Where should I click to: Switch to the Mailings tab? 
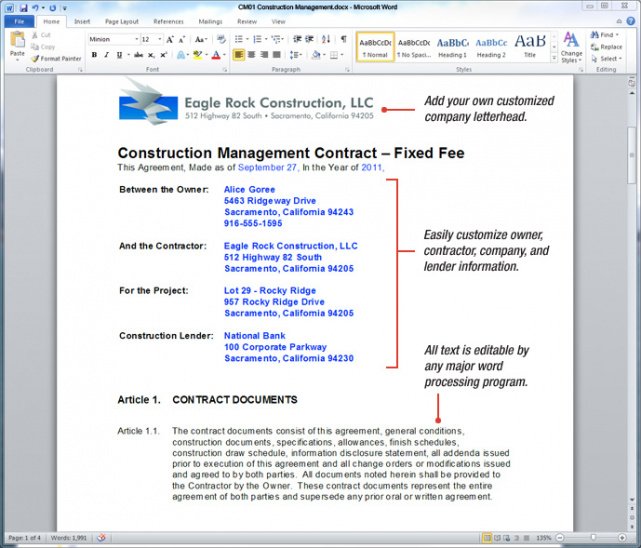tap(210, 21)
